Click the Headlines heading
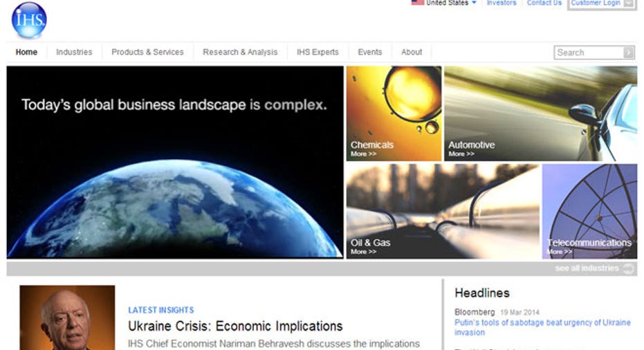The image size is (644, 350). coord(482,293)
